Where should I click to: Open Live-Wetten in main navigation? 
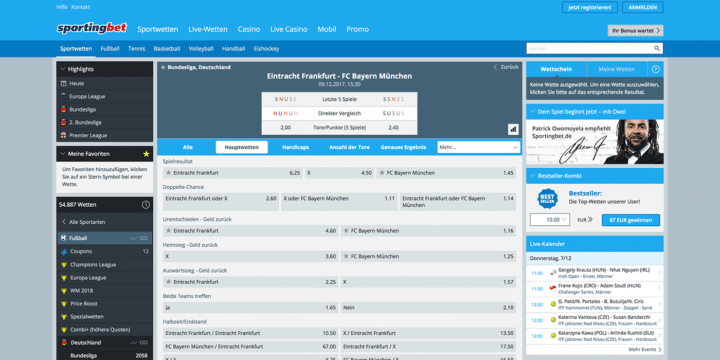tap(208, 29)
